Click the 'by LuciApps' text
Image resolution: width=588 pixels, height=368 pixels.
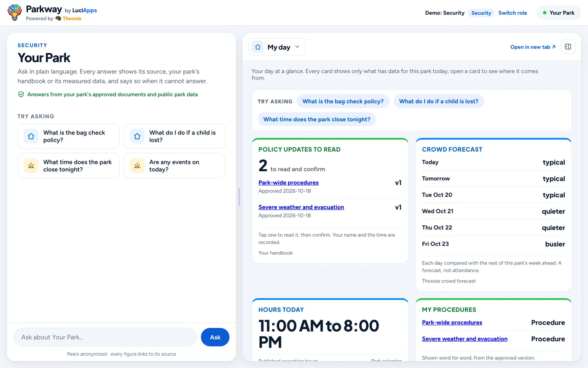point(81,10)
